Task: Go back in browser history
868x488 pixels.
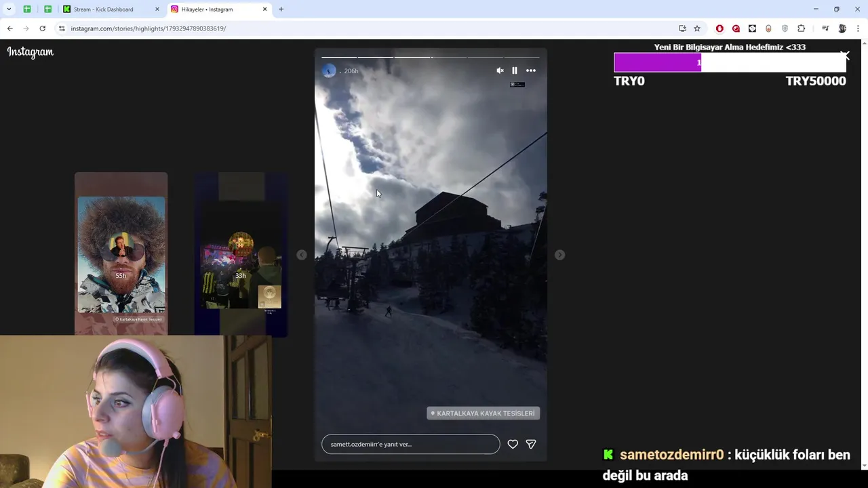Action: click(9, 28)
